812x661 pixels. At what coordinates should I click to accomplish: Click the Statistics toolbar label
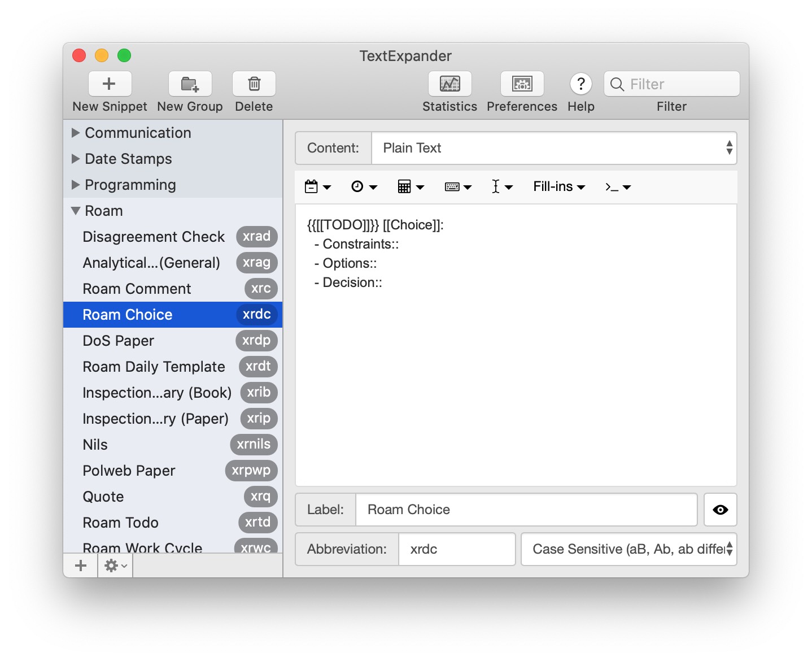(x=450, y=107)
